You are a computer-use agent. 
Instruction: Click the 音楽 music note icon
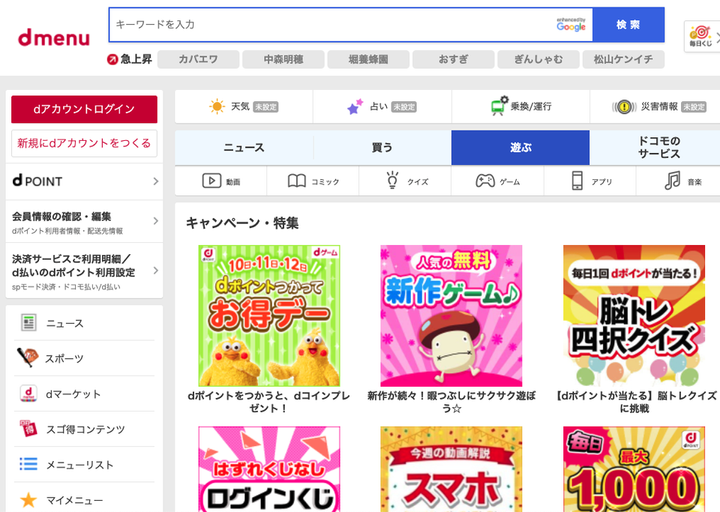tap(673, 180)
